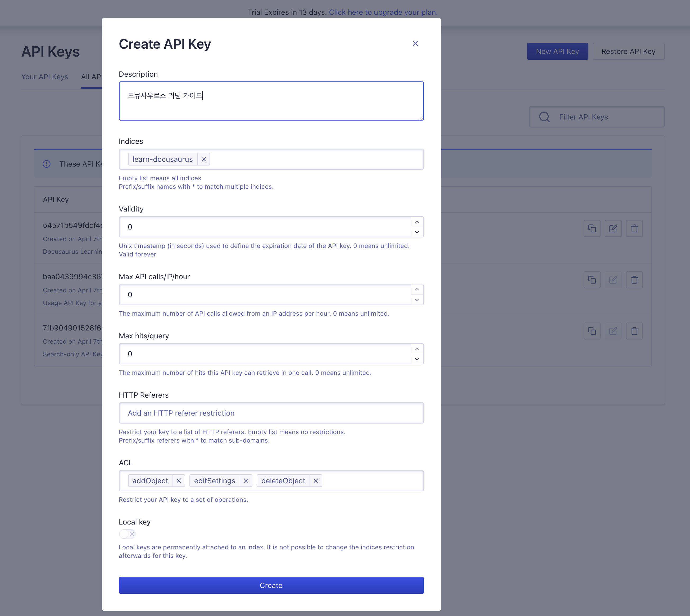
Task: Delete the first API key
Action: (634, 228)
